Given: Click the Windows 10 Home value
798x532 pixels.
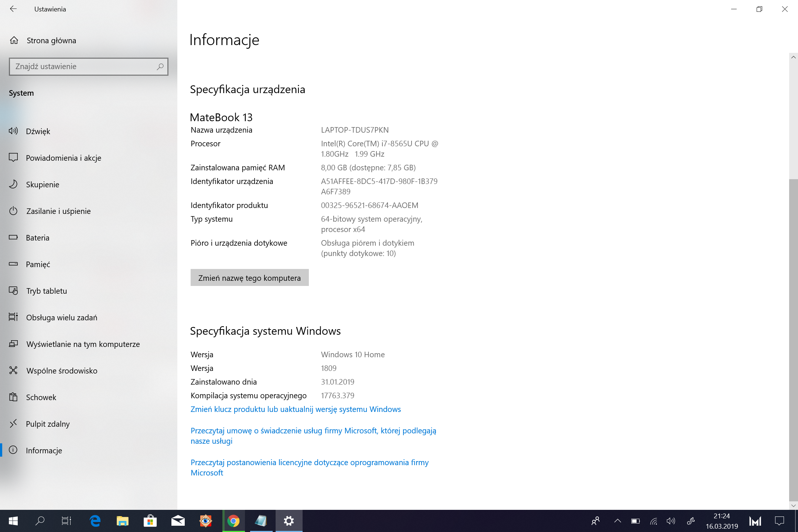Looking at the screenshot, I should pyautogui.click(x=353, y=355).
